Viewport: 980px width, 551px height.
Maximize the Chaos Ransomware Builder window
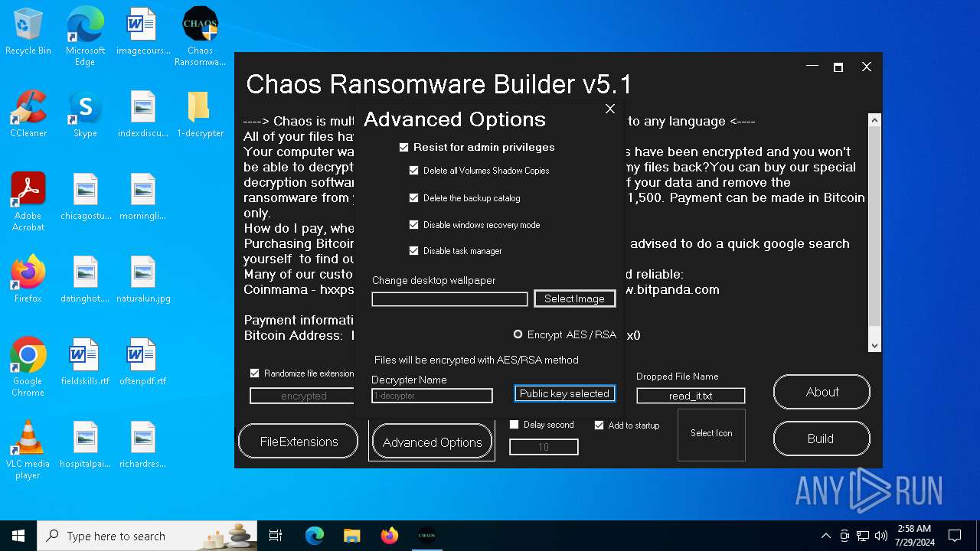tap(838, 67)
